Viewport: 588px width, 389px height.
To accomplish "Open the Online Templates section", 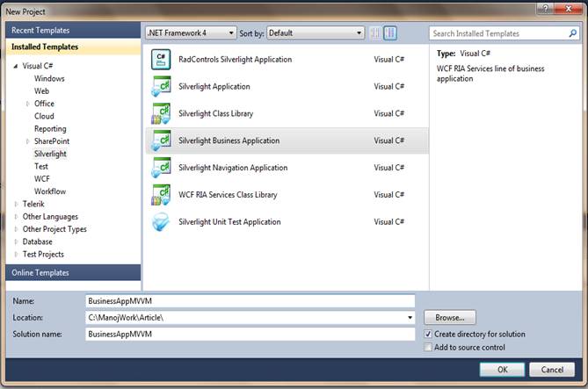I will tap(73, 273).
